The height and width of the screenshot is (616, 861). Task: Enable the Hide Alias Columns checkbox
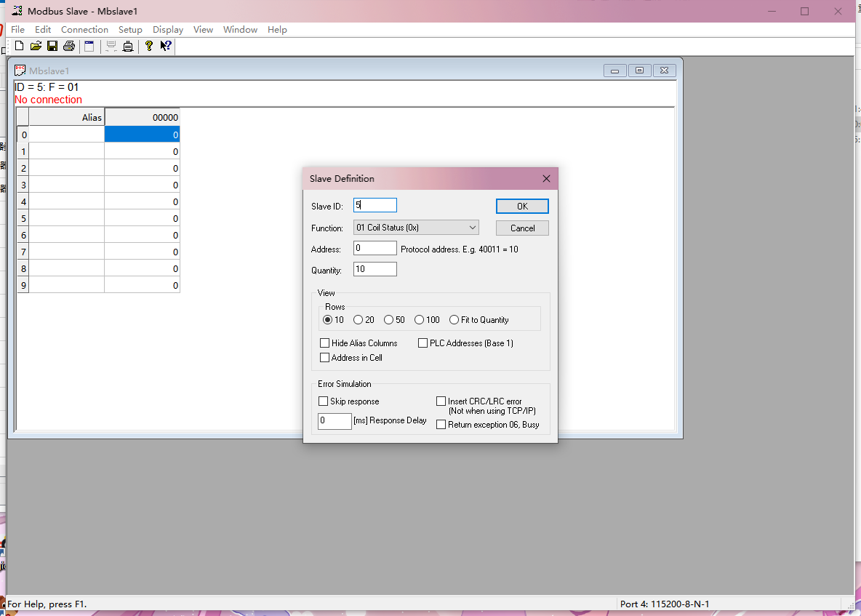click(325, 343)
